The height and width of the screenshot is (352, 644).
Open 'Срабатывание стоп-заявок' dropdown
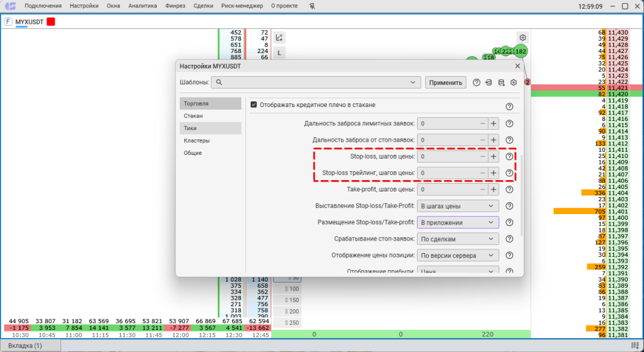click(x=458, y=239)
